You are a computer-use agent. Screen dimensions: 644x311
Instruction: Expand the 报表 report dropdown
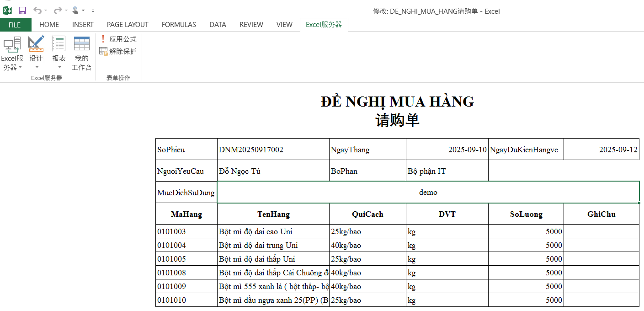tap(59, 54)
